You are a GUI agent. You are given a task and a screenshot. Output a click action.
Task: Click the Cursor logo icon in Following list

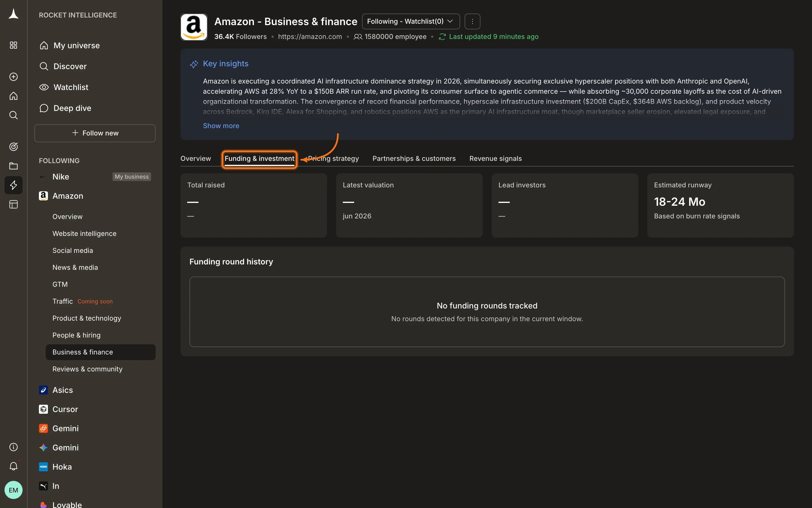tap(43, 409)
